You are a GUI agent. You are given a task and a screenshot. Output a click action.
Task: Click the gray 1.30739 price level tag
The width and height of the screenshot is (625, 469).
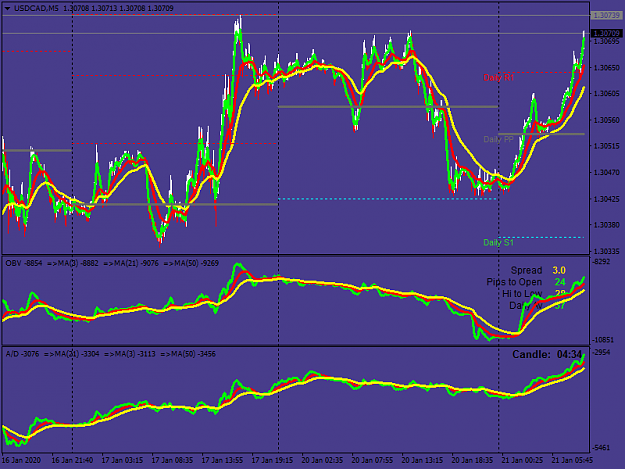[606, 16]
